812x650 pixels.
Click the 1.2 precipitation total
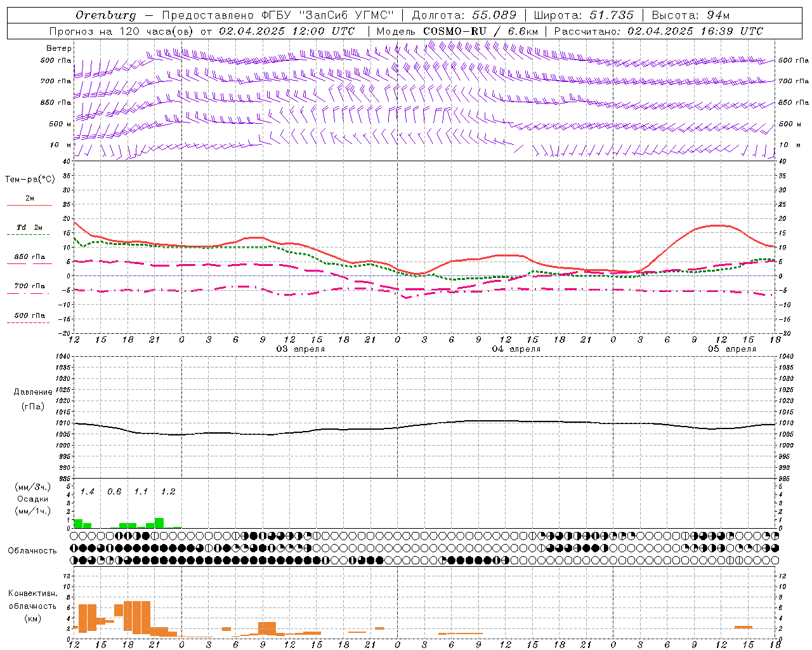[x=168, y=492]
